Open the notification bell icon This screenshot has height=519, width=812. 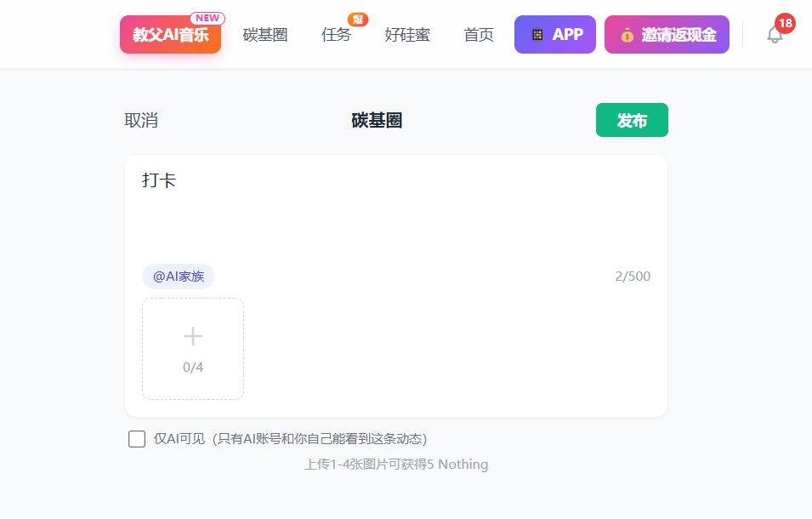tap(774, 35)
